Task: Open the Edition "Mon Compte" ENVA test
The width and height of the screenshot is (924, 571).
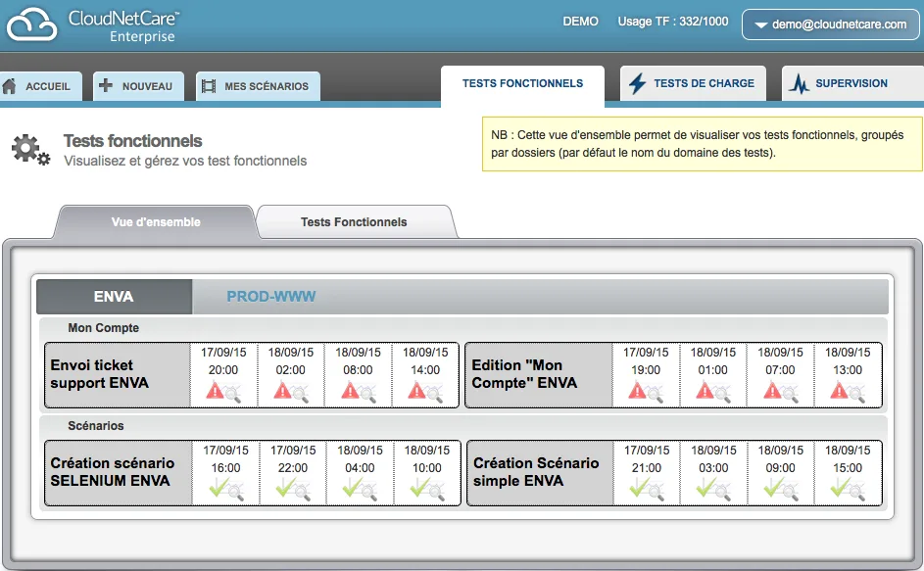Action: (x=539, y=374)
